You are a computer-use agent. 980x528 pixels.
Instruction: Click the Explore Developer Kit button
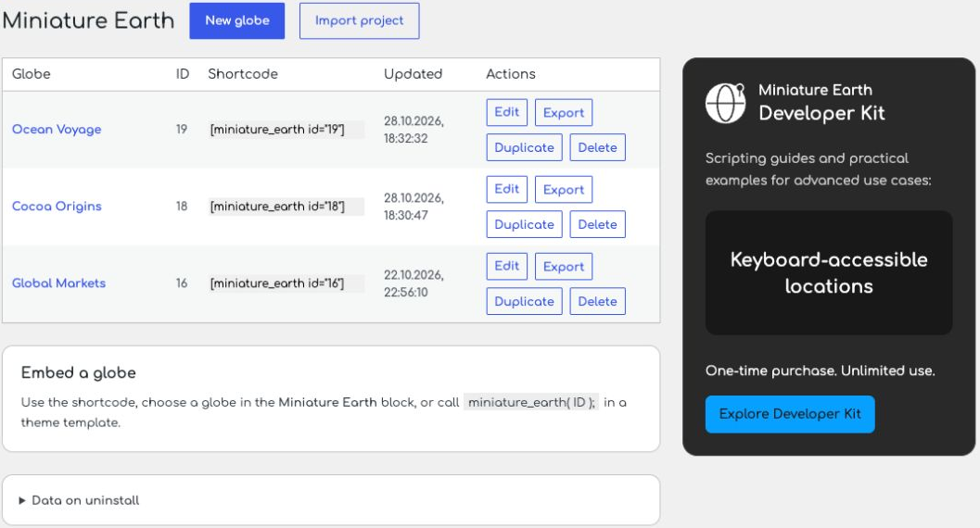coord(790,414)
